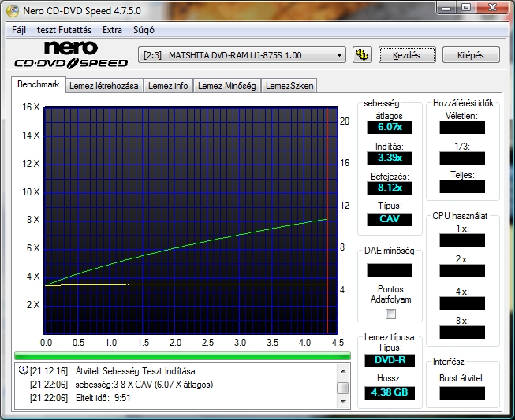Open the teszt Futattás menu
The image size is (515, 420).
(64, 30)
